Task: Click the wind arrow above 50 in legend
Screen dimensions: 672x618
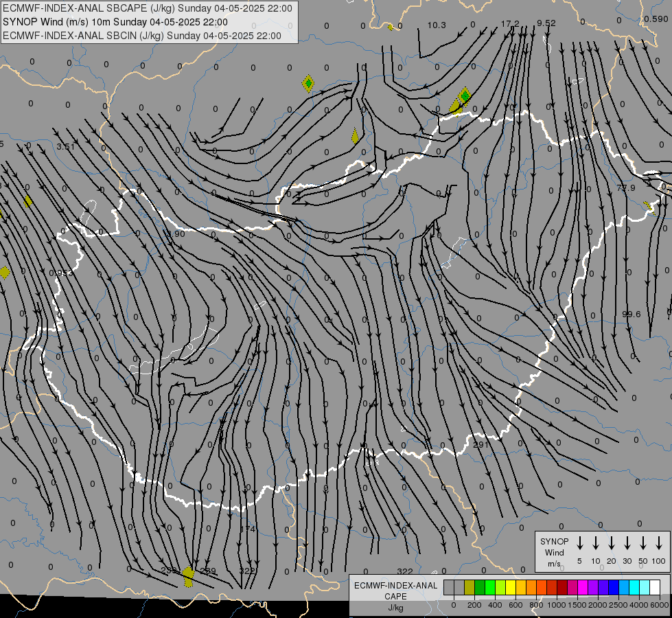Action: point(643,543)
